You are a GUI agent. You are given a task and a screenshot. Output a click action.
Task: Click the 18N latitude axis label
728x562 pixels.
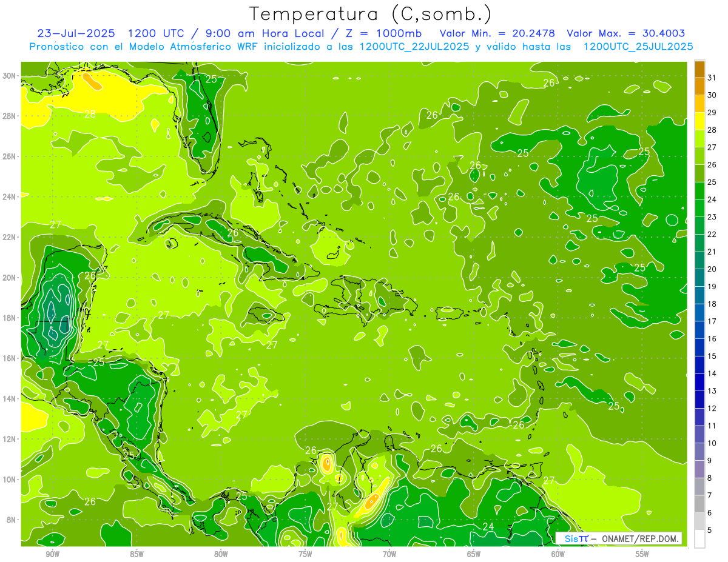tap(10, 318)
